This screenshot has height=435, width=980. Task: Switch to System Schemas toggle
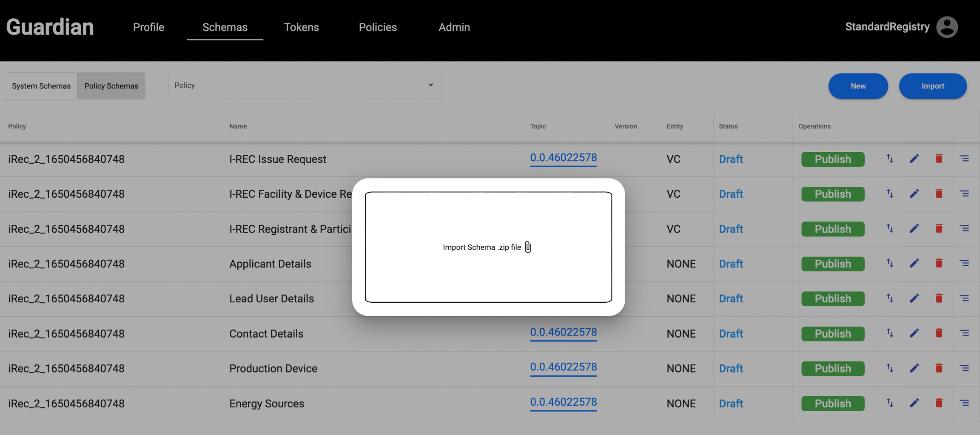pos(41,86)
